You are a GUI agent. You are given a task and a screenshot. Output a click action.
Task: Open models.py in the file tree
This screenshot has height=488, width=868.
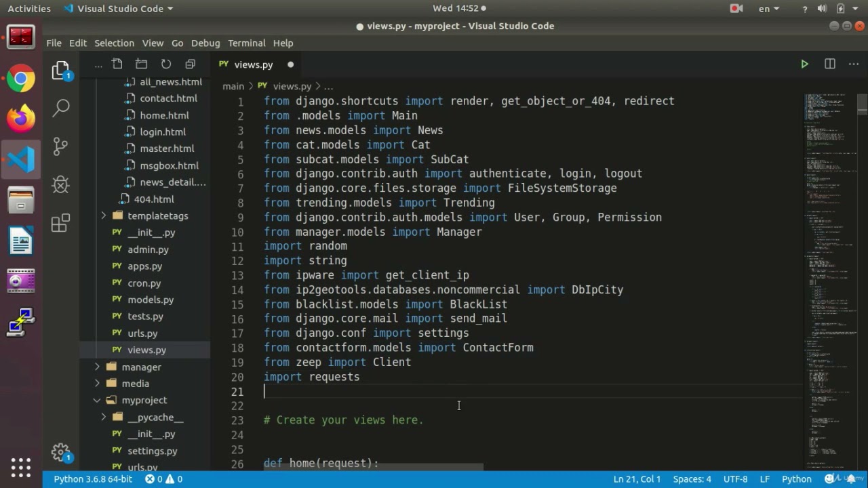[x=151, y=300]
